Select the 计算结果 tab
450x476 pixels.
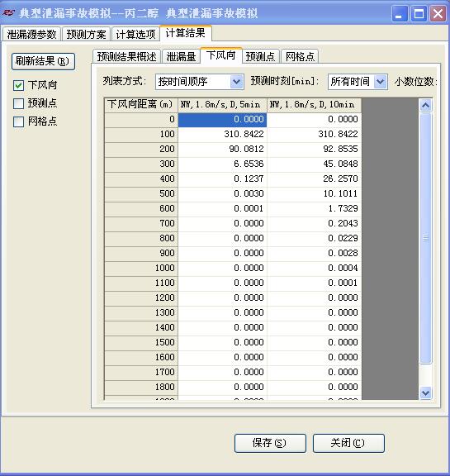[x=185, y=33]
